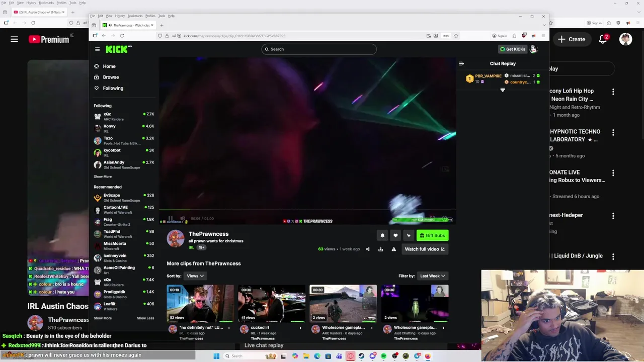Open the Filter by Last Week dropdown
Screen dimensions: 644x362
[x=433, y=276]
